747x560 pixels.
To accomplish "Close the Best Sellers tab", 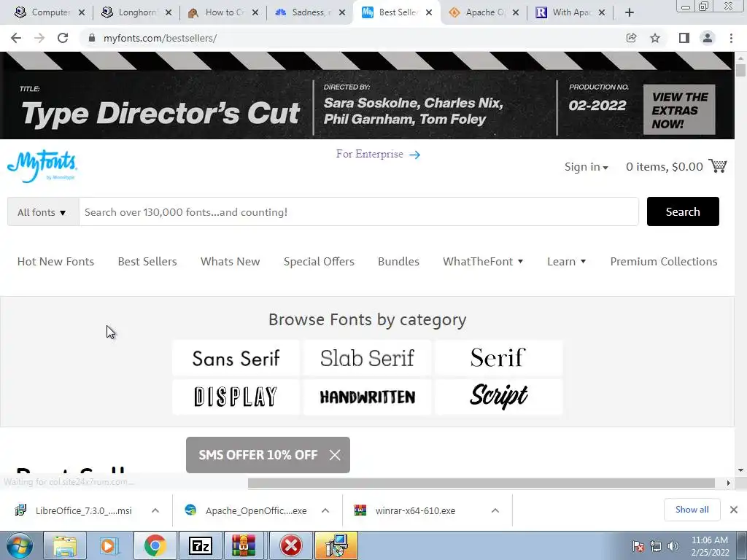I will (429, 13).
